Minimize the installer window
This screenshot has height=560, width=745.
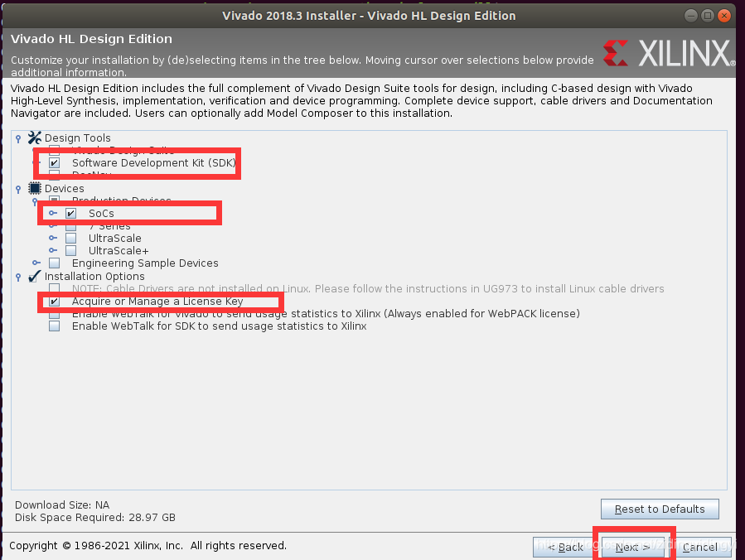tap(691, 16)
